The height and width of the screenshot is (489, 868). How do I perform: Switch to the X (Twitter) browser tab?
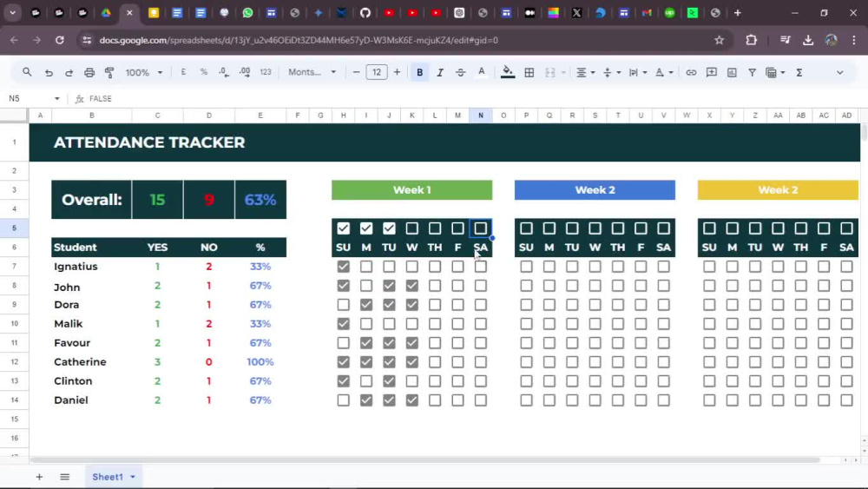576,13
